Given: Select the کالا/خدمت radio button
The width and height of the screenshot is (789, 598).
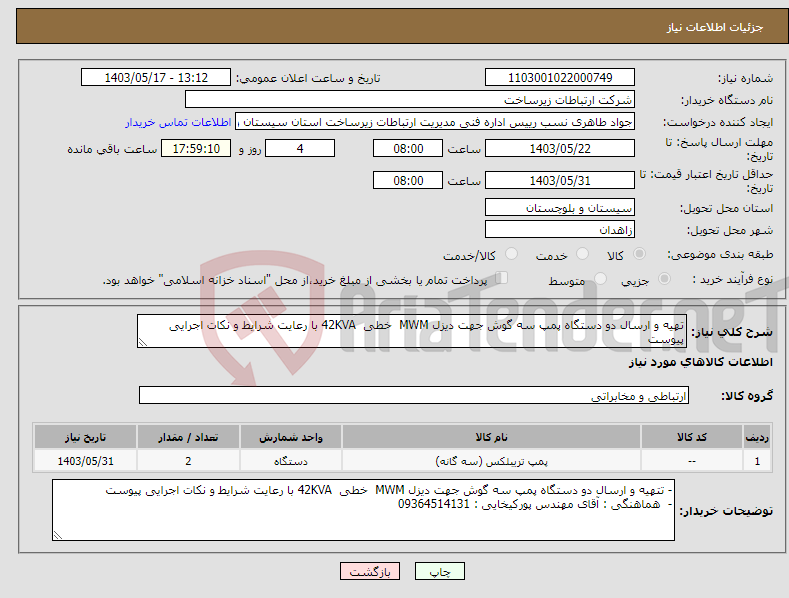Looking at the screenshot, I should pos(511,254).
